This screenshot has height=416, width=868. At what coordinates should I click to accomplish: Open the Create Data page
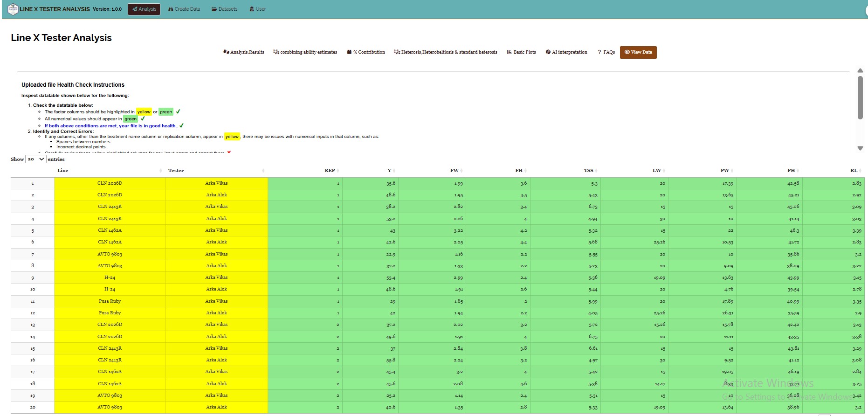tap(184, 9)
